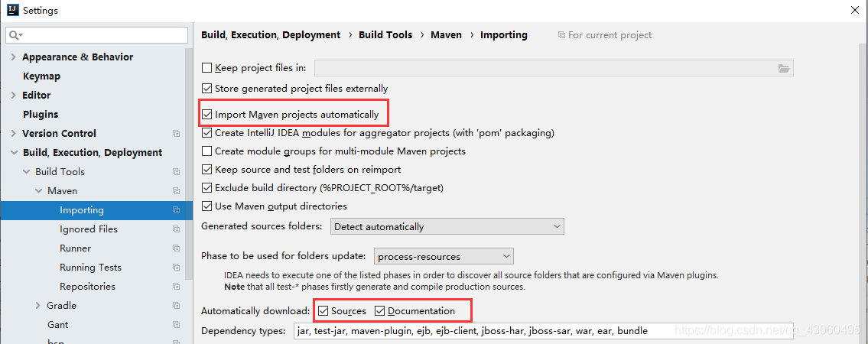Uncheck automatic download of Sources
868x344 pixels.
tap(323, 311)
